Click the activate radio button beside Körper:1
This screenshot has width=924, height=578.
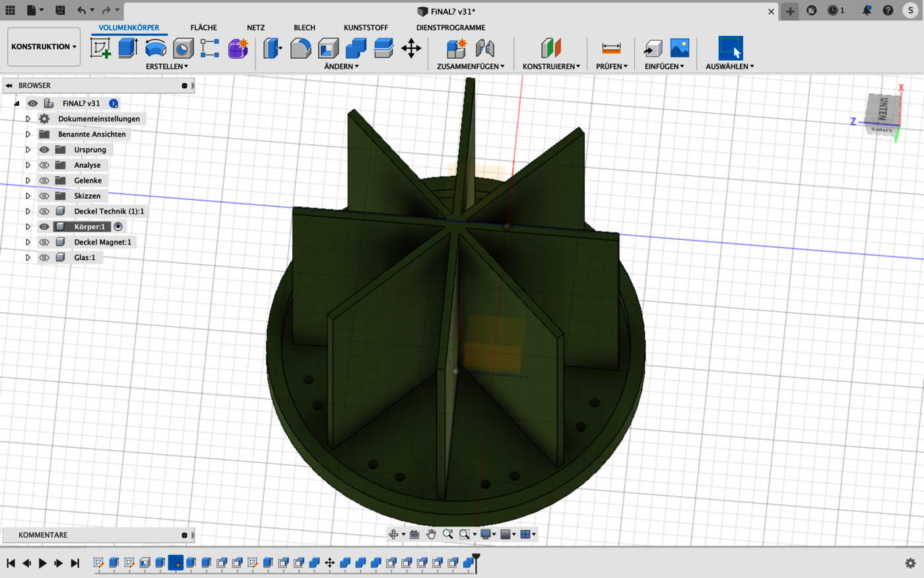pyautogui.click(x=118, y=227)
